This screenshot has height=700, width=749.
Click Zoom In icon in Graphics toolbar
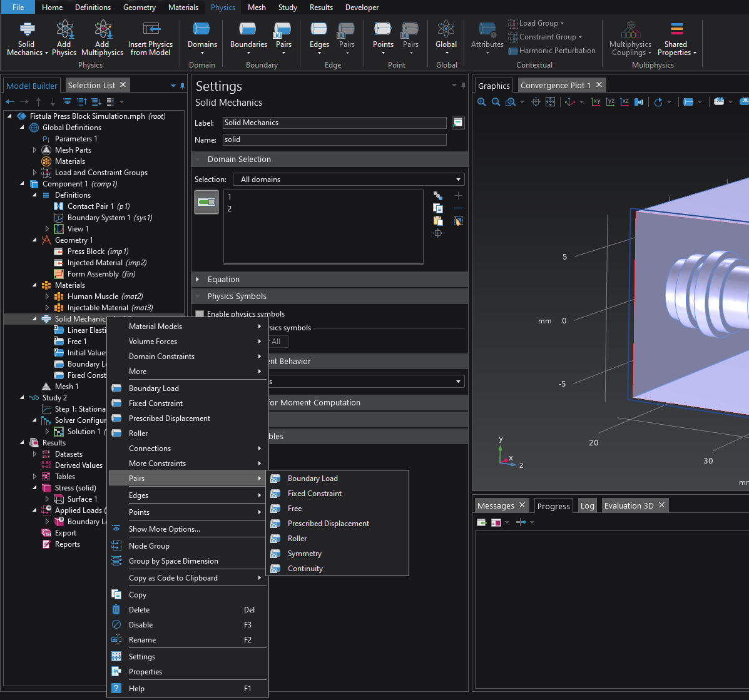pyautogui.click(x=481, y=102)
